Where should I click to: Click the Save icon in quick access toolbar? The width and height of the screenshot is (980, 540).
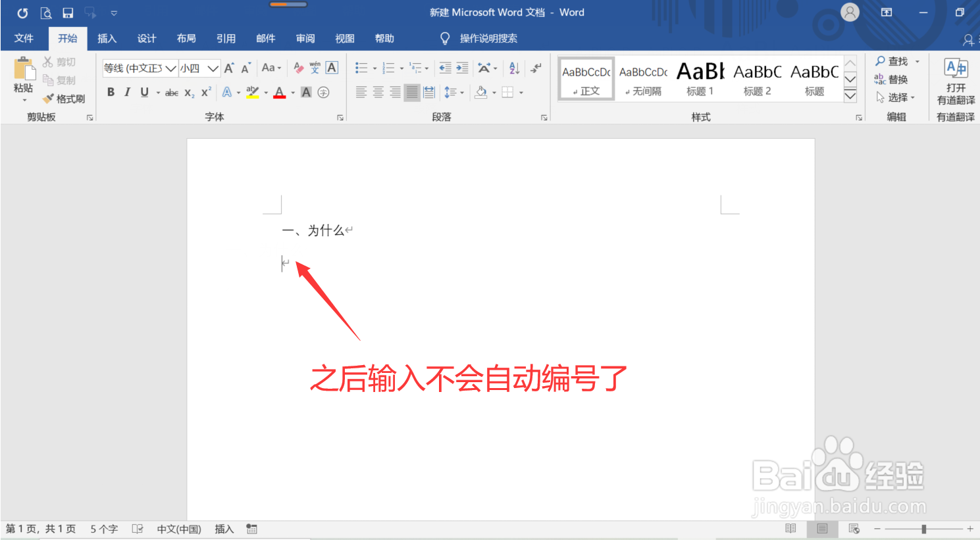(x=68, y=12)
